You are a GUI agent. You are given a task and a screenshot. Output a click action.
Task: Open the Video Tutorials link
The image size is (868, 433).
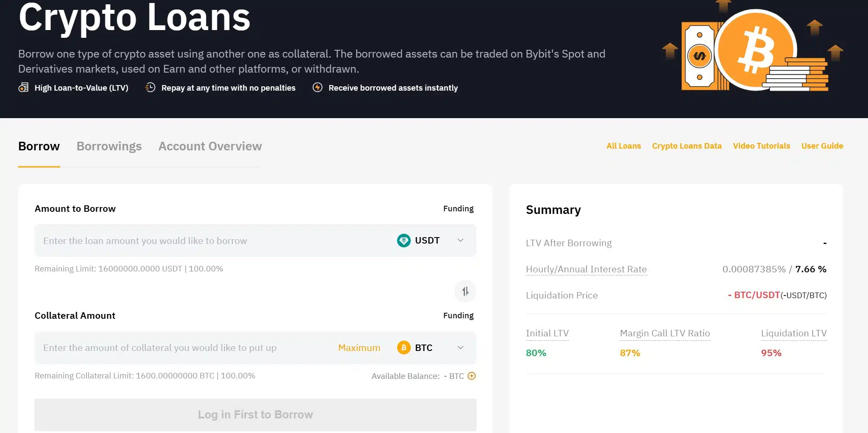[x=761, y=146]
